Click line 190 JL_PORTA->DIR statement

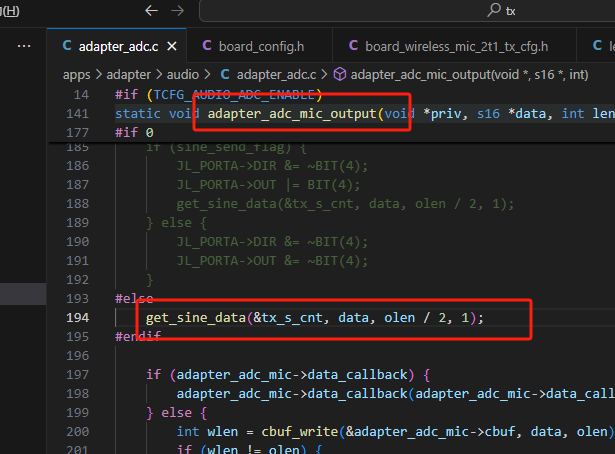(x=272, y=242)
